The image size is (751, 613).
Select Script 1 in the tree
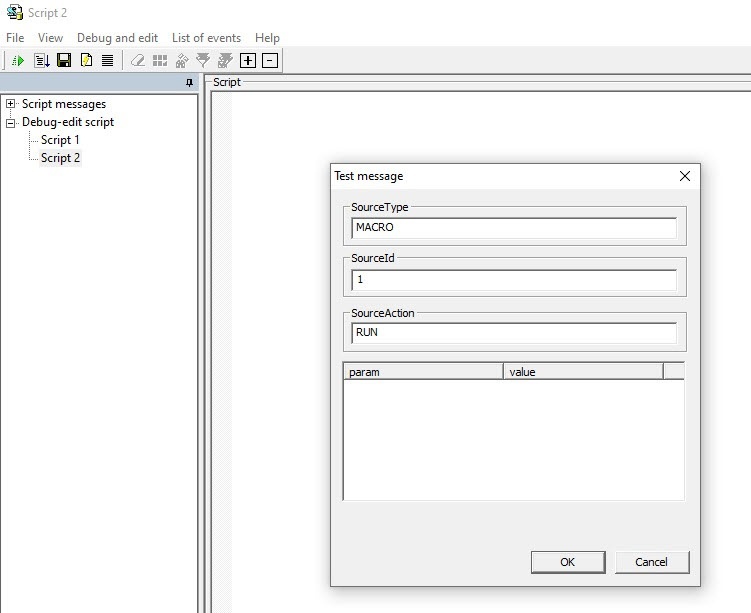(60, 140)
